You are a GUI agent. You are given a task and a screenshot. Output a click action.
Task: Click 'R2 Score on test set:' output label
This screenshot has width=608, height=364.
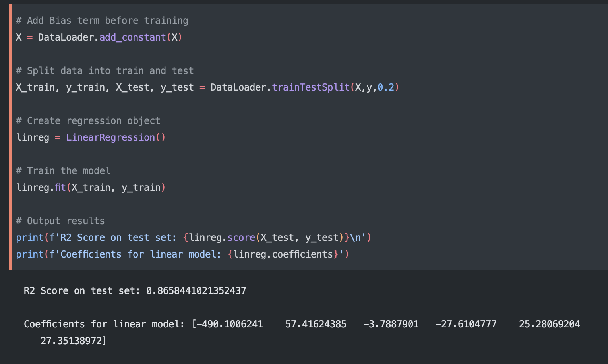pos(82,291)
